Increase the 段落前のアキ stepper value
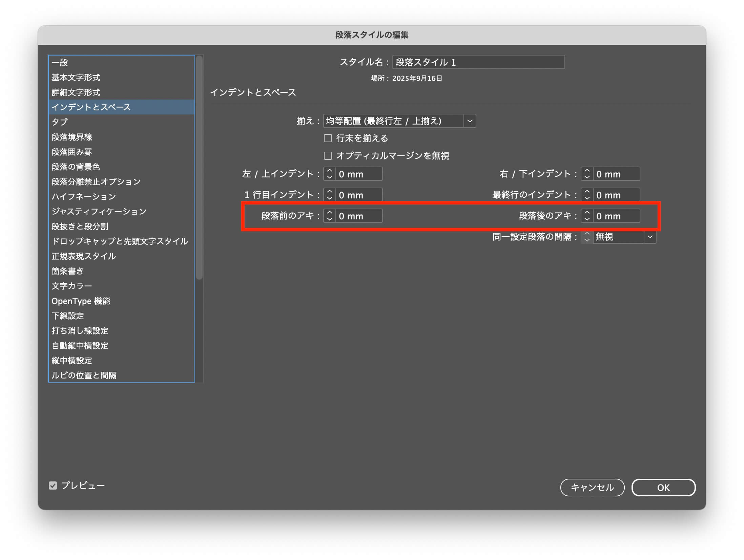This screenshot has height=560, width=744. click(329, 213)
